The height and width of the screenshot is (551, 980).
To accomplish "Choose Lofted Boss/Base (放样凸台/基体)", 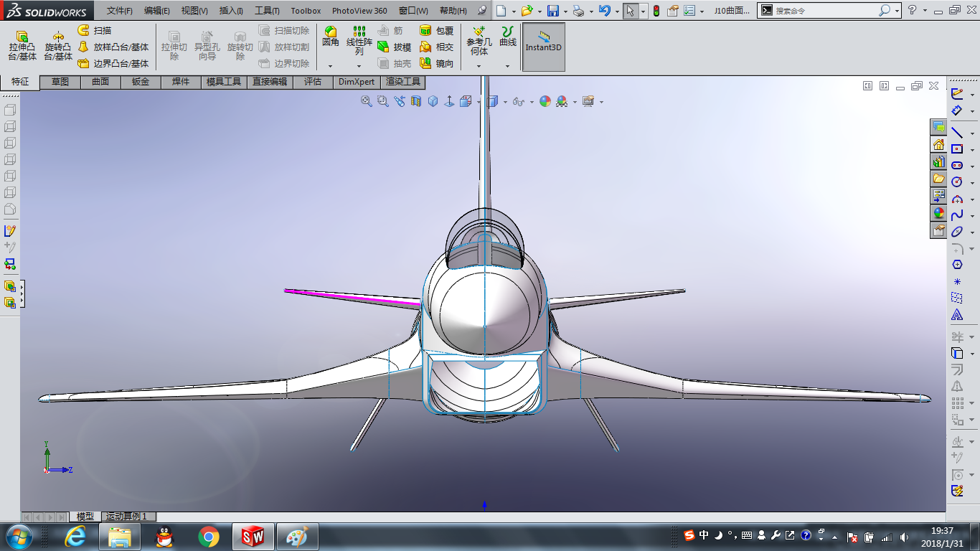I will coord(113,47).
